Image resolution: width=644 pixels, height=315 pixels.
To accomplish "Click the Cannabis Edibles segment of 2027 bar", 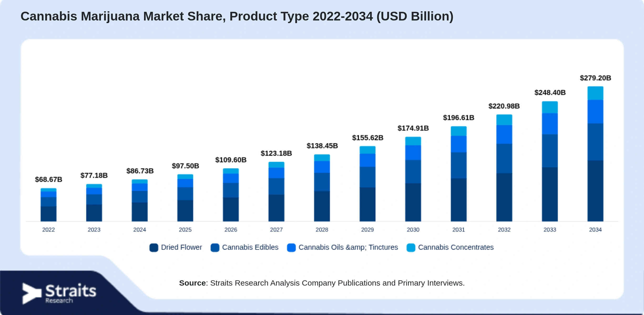I will tap(276, 186).
